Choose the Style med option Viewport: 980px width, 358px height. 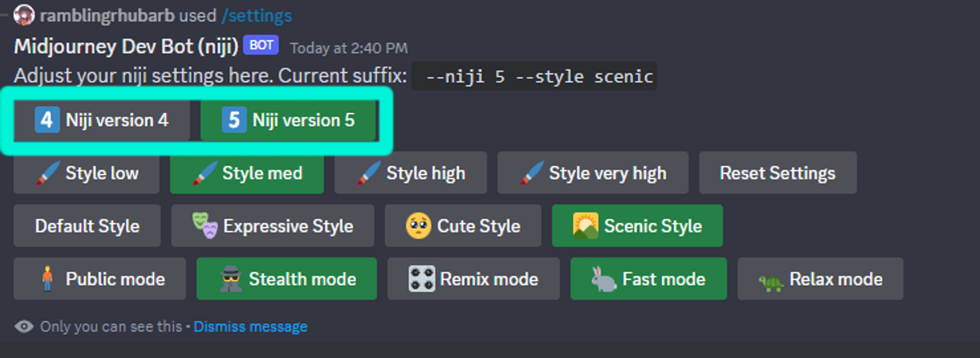click(x=247, y=173)
